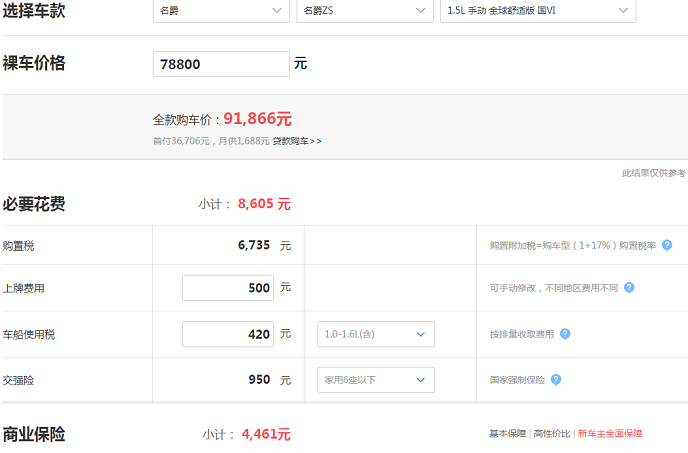Open the 名爵ZS series dropdown
Image resolution: width=688 pixels, height=453 pixels.
coord(365,11)
